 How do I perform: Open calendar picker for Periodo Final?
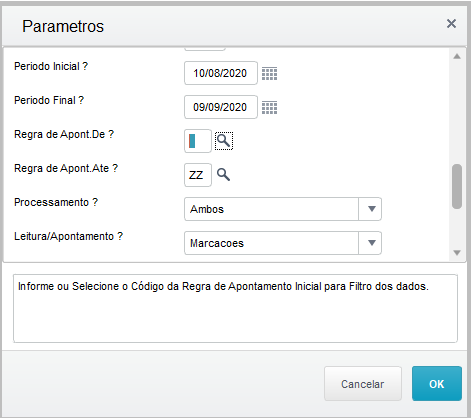pos(269,107)
